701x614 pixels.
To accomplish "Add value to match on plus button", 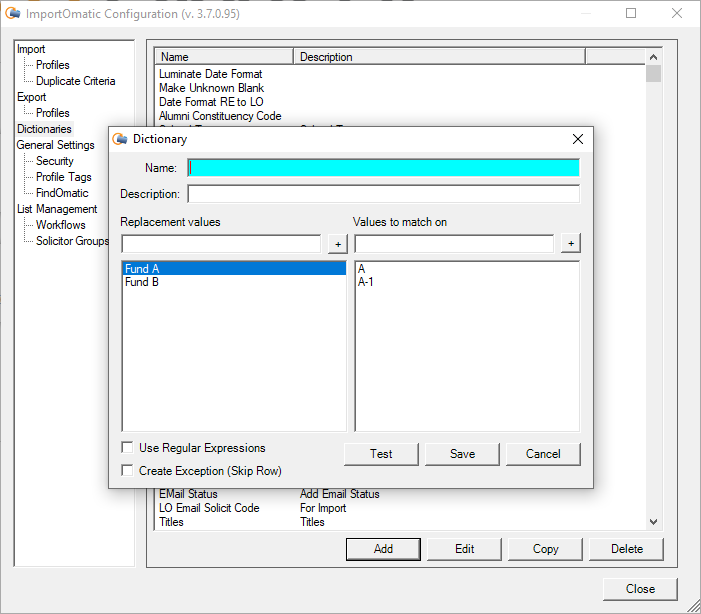I will coord(571,243).
